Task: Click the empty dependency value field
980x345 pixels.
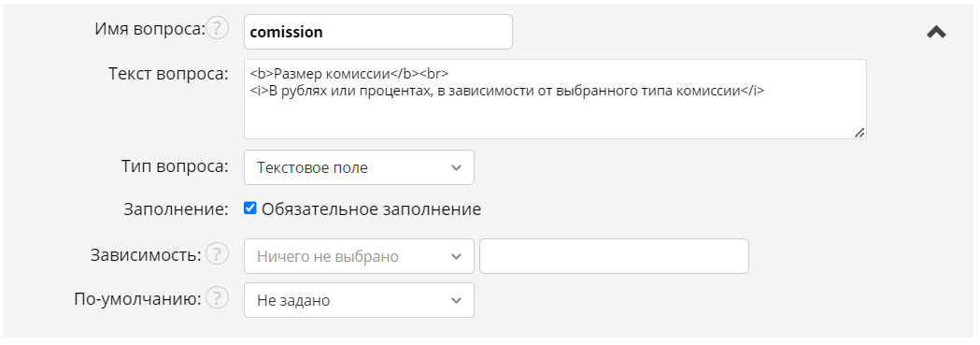Action: pyautogui.click(x=614, y=256)
